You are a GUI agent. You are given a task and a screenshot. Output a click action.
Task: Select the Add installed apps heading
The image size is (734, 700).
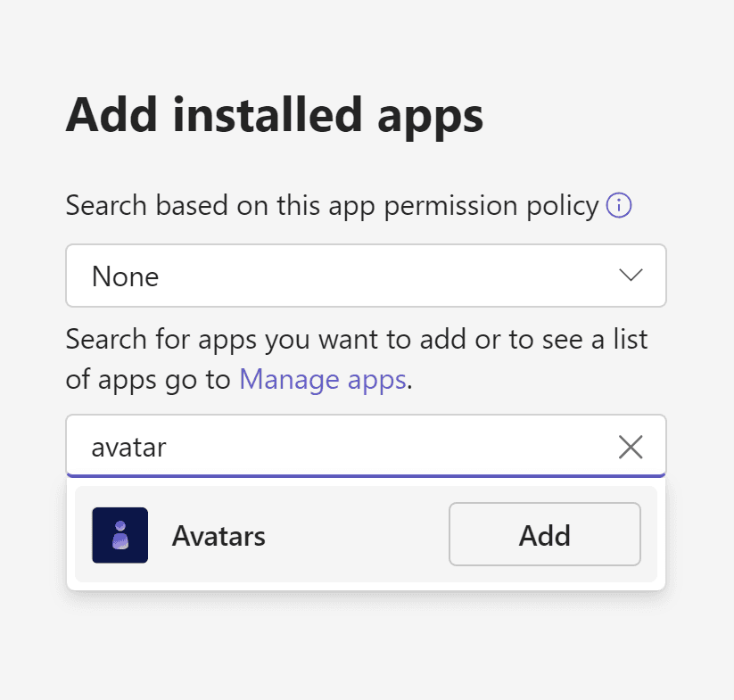click(x=274, y=116)
